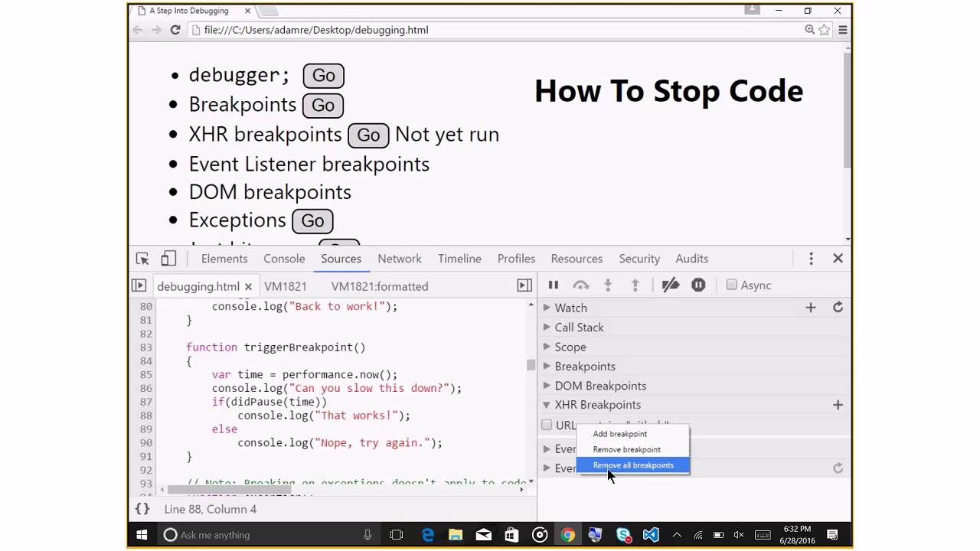
Task: Show the sources navigator pane
Action: click(139, 285)
